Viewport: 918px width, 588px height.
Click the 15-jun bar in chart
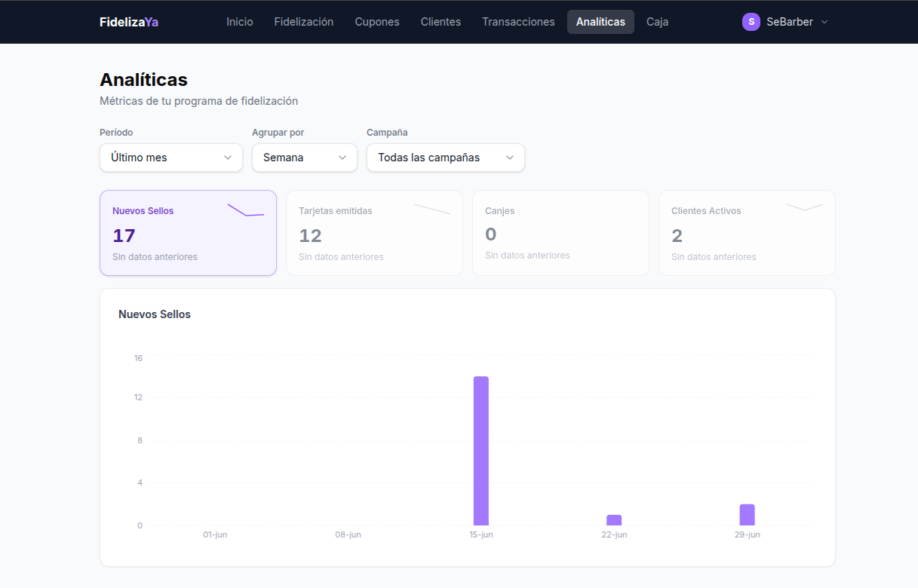[481, 451]
